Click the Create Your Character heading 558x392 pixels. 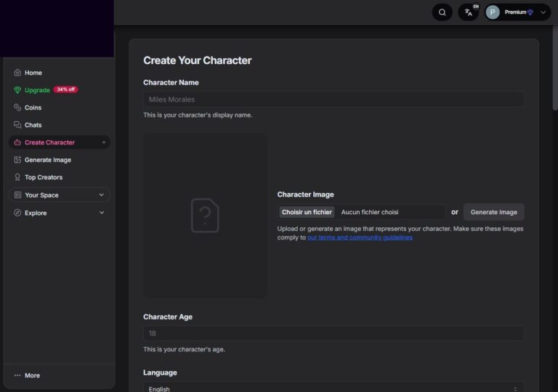[197, 60]
